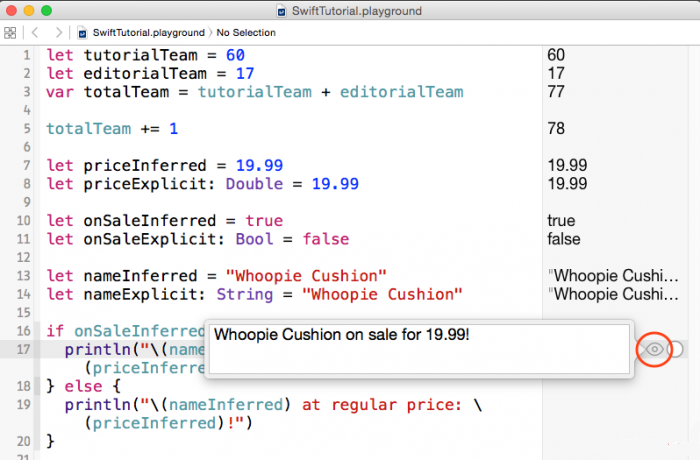
Task: Click the false result for onSaleExplicit
Action: click(x=564, y=239)
